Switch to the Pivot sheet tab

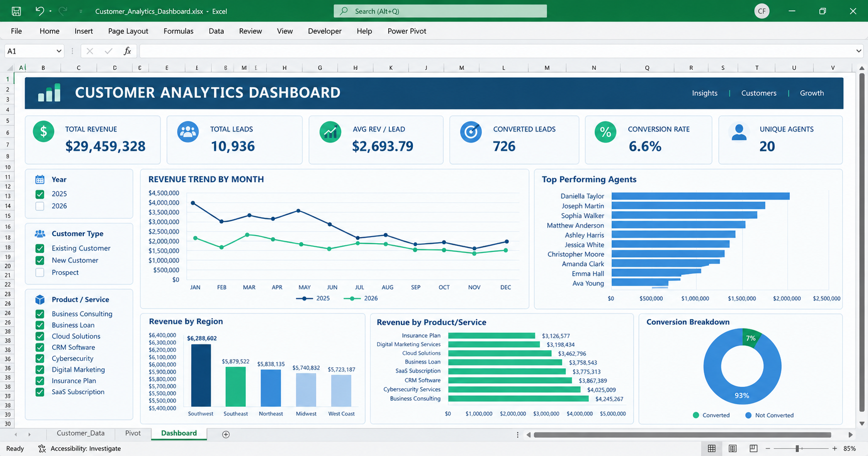coord(133,433)
